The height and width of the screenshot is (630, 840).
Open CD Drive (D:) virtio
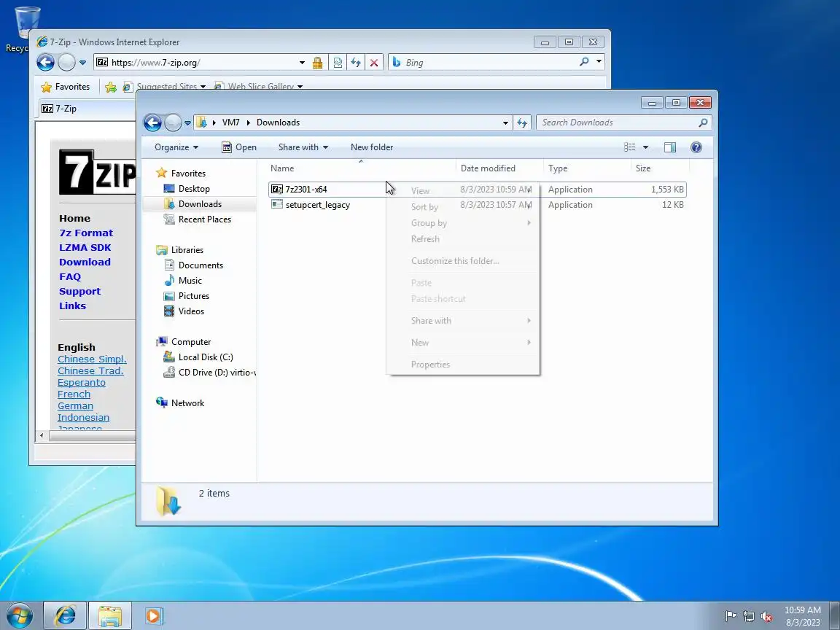coord(217,373)
